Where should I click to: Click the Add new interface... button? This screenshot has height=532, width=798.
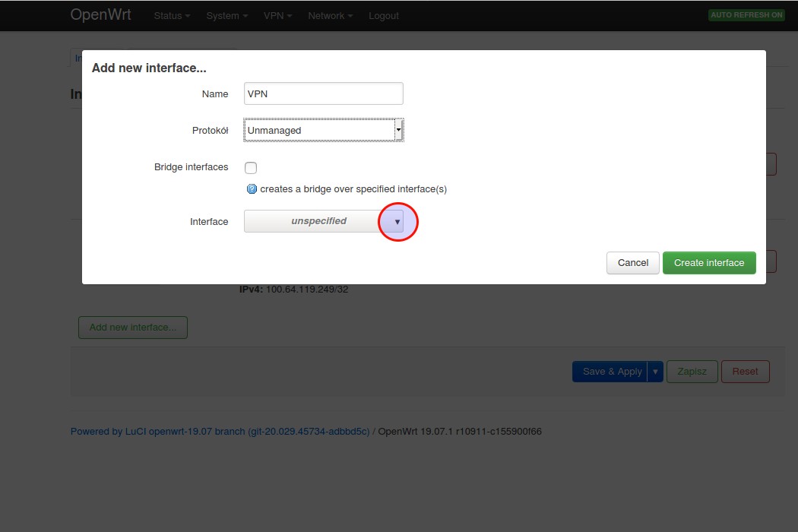[133, 328]
